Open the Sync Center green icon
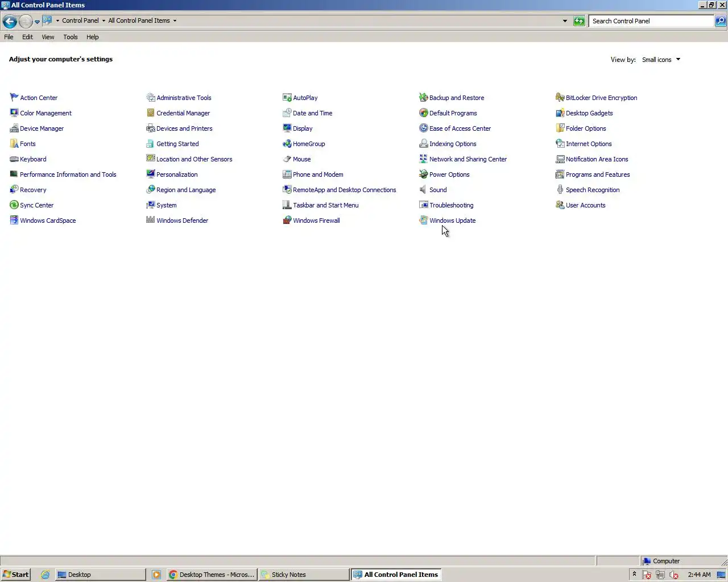The height and width of the screenshot is (582, 728). click(x=14, y=205)
